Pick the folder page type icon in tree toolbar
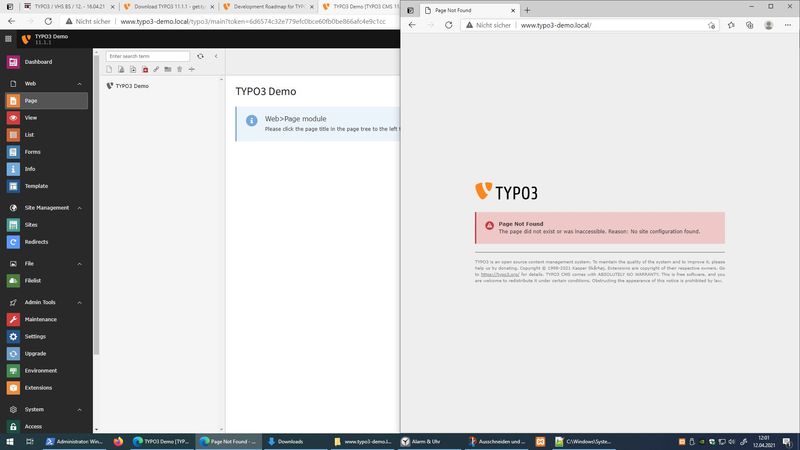Image resolution: width=800 pixels, height=450 pixels. [x=168, y=69]
